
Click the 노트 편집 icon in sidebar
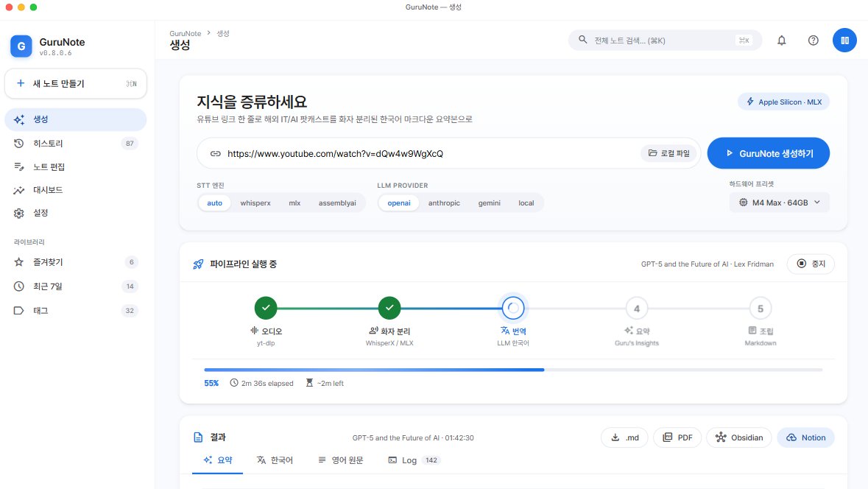click(x=19, y=166)
